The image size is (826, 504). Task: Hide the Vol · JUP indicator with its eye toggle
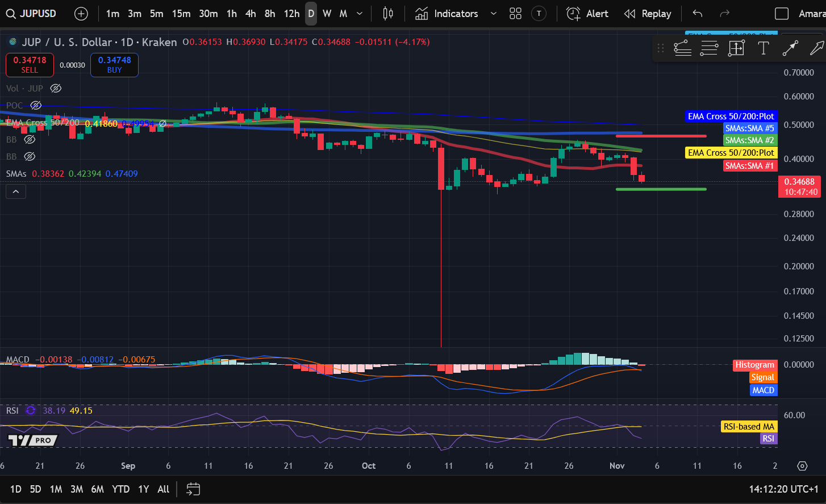point(55,88)
